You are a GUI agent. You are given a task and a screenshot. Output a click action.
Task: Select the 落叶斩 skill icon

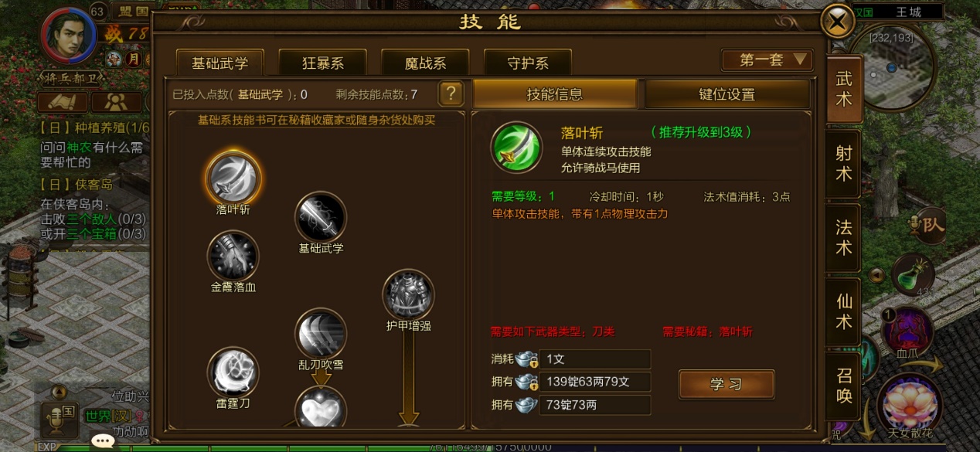point(233,177)
